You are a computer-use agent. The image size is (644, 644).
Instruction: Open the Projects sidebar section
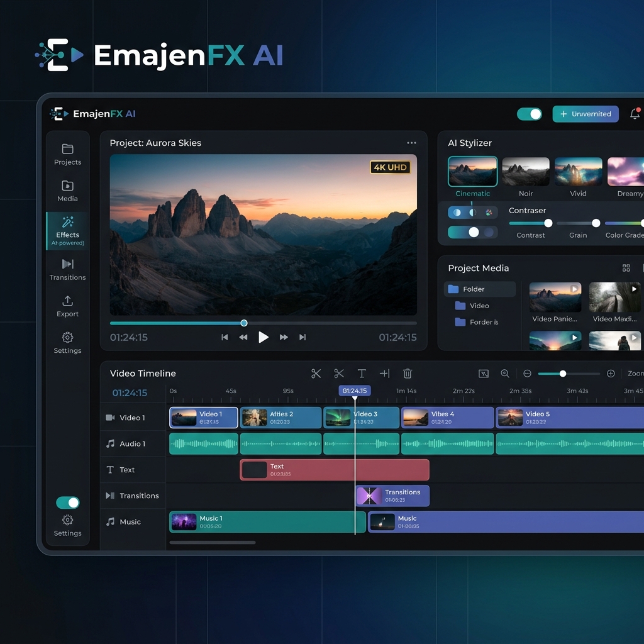click(67, 155)
